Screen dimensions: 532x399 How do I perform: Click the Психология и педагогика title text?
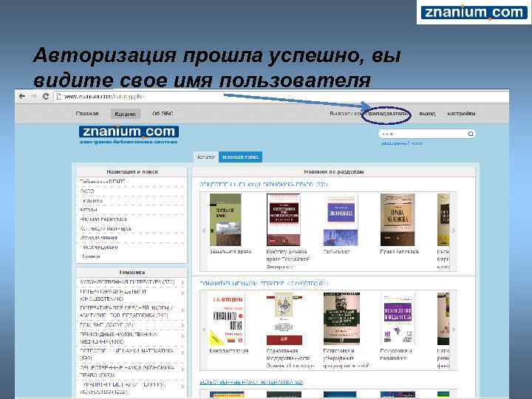(x=396, y=354)
